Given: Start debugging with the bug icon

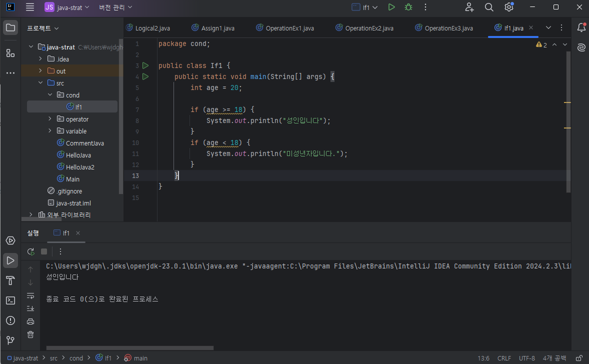Looking at the screenshot, I should (x=408, y=7).
